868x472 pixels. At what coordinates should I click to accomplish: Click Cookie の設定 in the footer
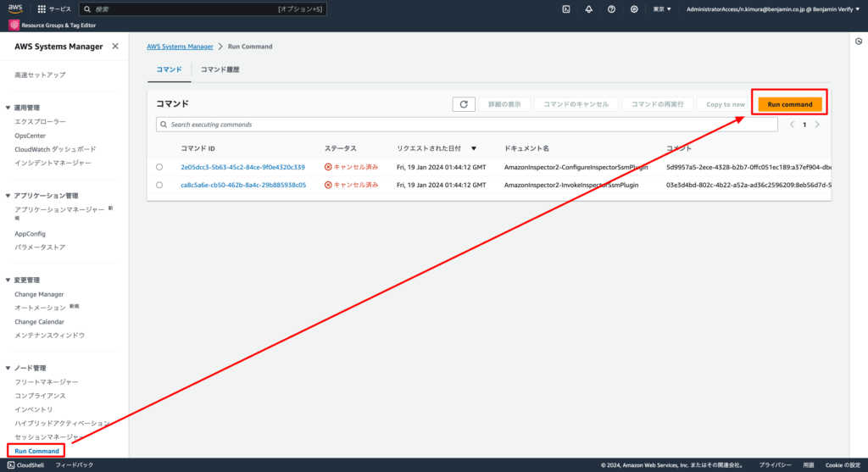coord(843,465)
